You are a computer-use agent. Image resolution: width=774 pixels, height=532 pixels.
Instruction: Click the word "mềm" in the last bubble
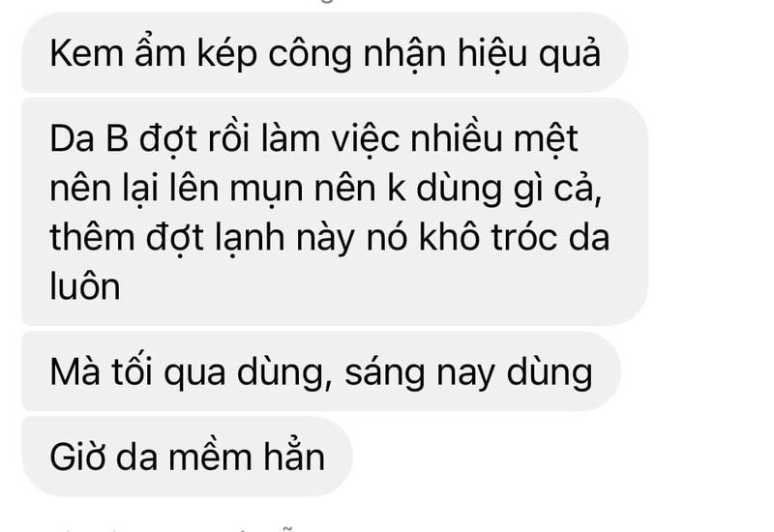(x=210, y=457)
